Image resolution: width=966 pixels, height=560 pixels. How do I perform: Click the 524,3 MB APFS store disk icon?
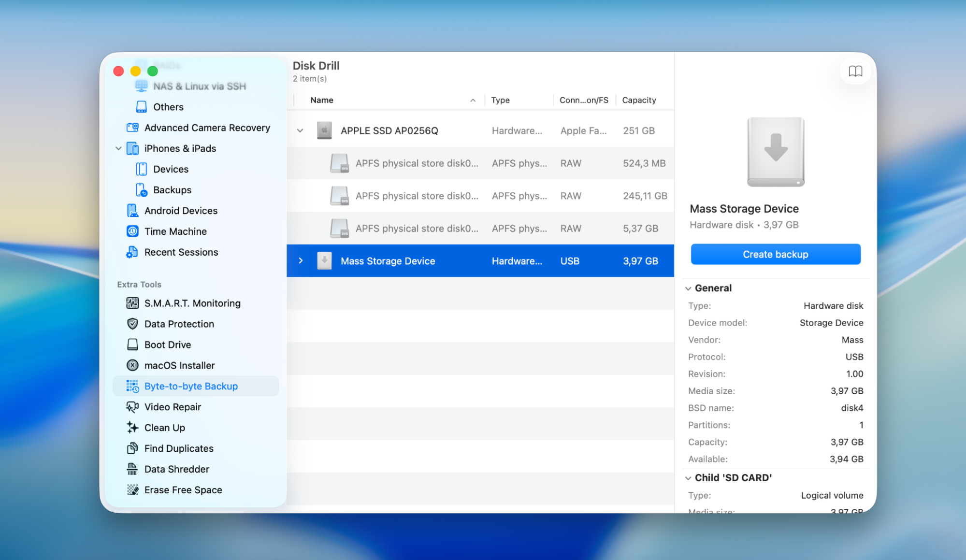coord(339,163)
